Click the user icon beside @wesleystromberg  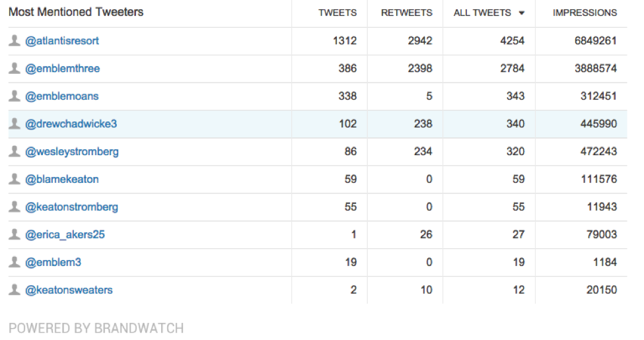point(15,152)
